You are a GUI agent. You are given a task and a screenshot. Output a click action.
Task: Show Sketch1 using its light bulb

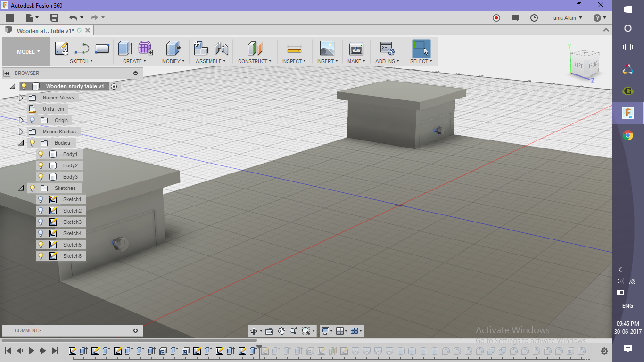(41, 199)
